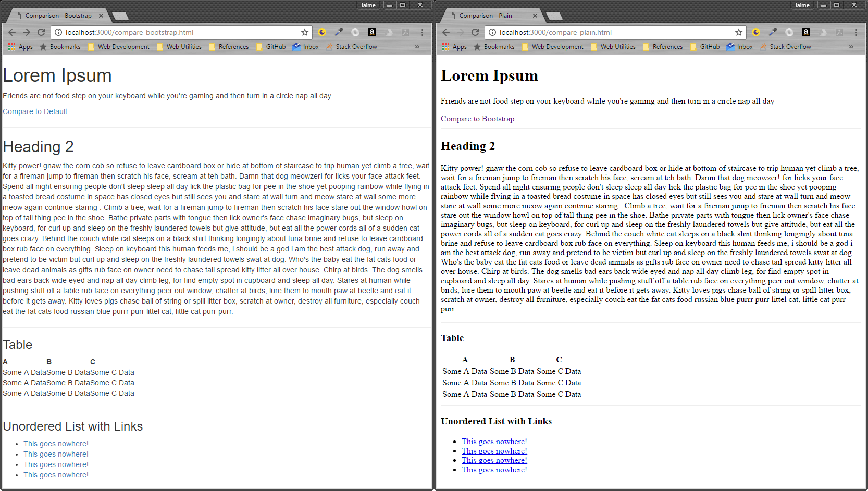Screen dimensions: 868x491
Task: Open new tab in Plain window
Action: 554,16
